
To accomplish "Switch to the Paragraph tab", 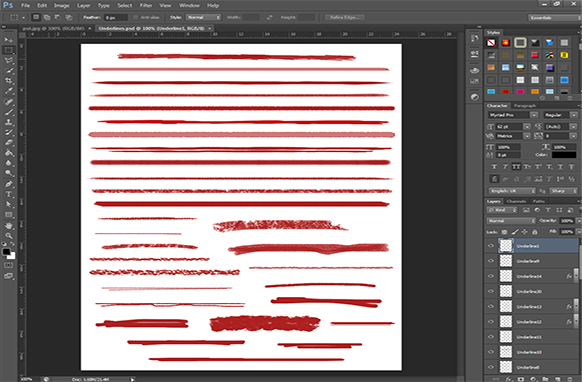I will 525,106.
